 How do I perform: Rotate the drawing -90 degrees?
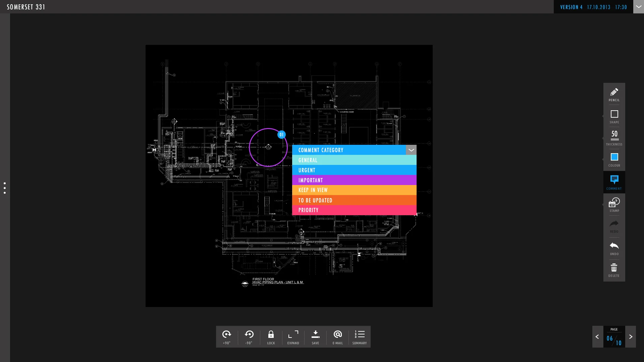[x=249, y=337]
